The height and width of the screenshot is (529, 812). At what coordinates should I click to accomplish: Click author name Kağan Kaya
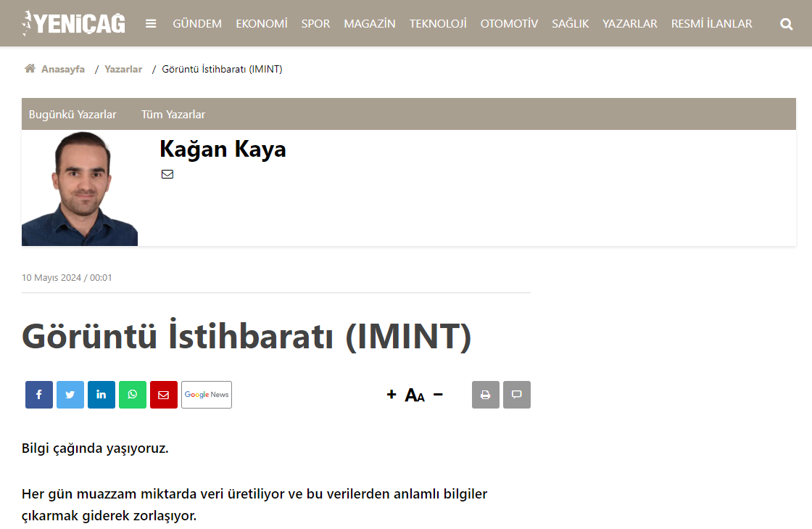pyautogui.click(x=223, y=149)
